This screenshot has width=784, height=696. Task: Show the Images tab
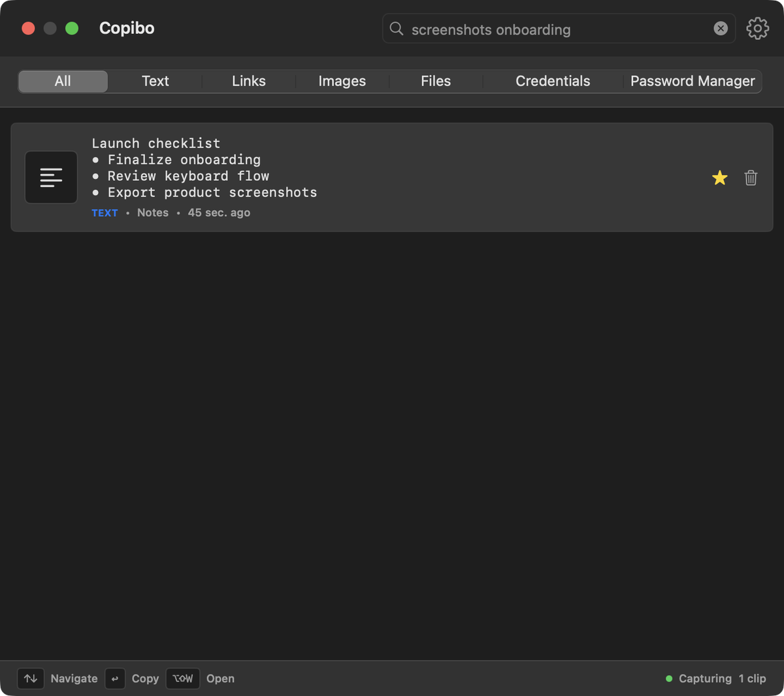(x=342, y=81)
